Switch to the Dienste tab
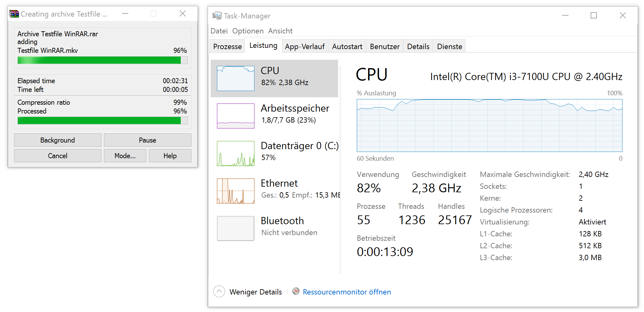Screen dimensions: 644x312 coord(450,46)
